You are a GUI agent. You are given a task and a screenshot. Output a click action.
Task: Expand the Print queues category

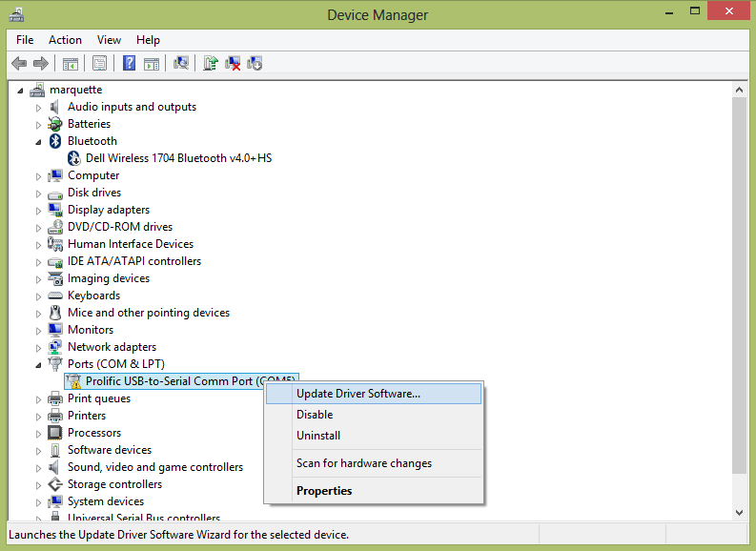(38, 399)
